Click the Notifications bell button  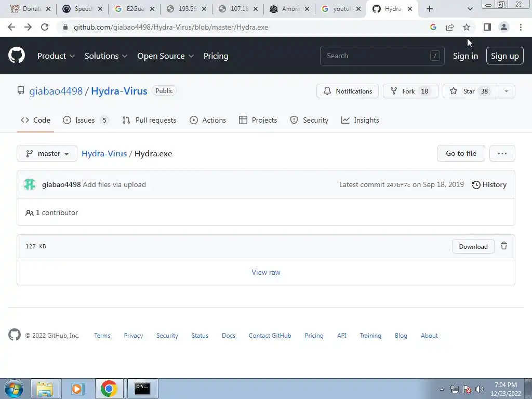coord(348,91)
